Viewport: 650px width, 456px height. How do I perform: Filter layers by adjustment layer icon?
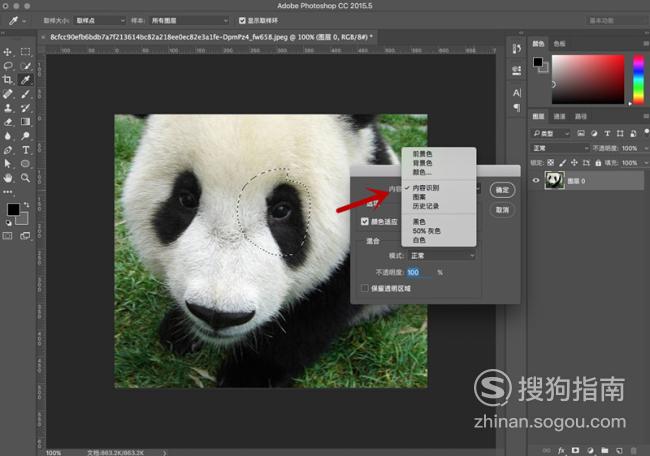(x=594, y=133)
